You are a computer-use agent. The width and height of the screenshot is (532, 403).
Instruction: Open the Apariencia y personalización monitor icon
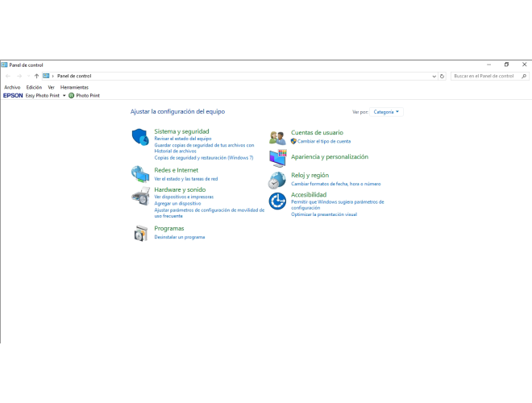tap(277, 158)
